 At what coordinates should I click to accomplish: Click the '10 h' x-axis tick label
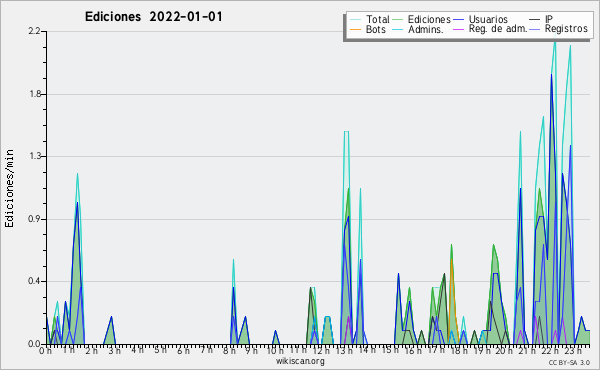[275, 350]
